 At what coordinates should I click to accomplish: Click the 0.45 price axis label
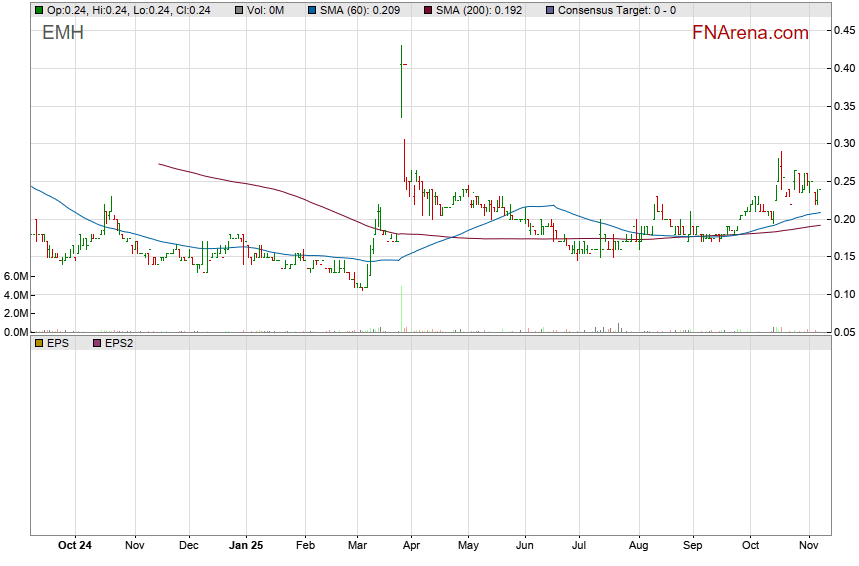coord(842,30)
